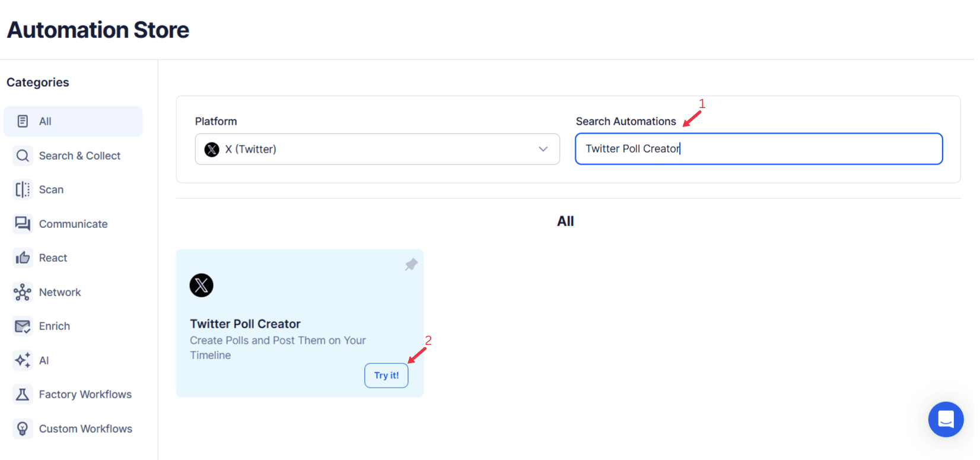Click the Communicate chat bubble icon
This screenshot has height=460, width=980.
click(23, 224)
